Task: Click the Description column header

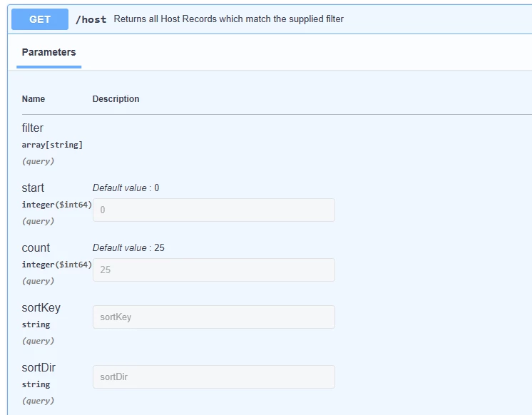Action: [x=116, y=98]
